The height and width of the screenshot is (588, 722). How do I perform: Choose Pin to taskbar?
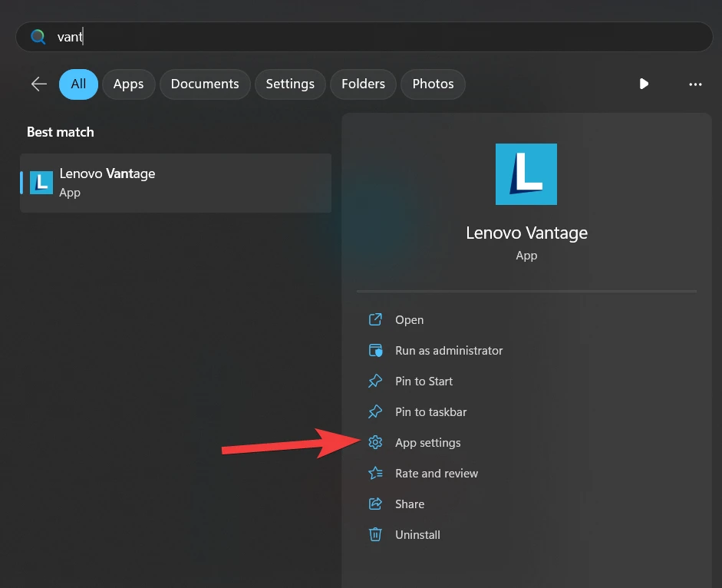pos(431,412)
